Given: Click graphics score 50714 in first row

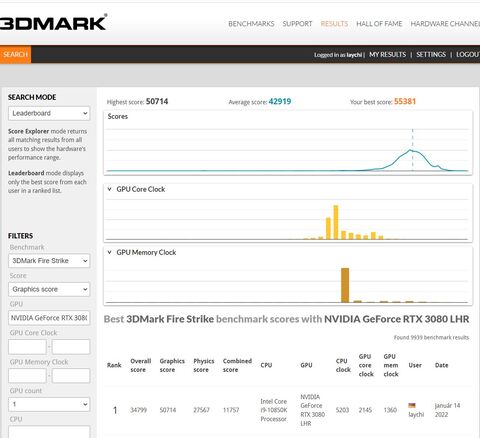Looking at the screenshot, I should tap(168, 410).
